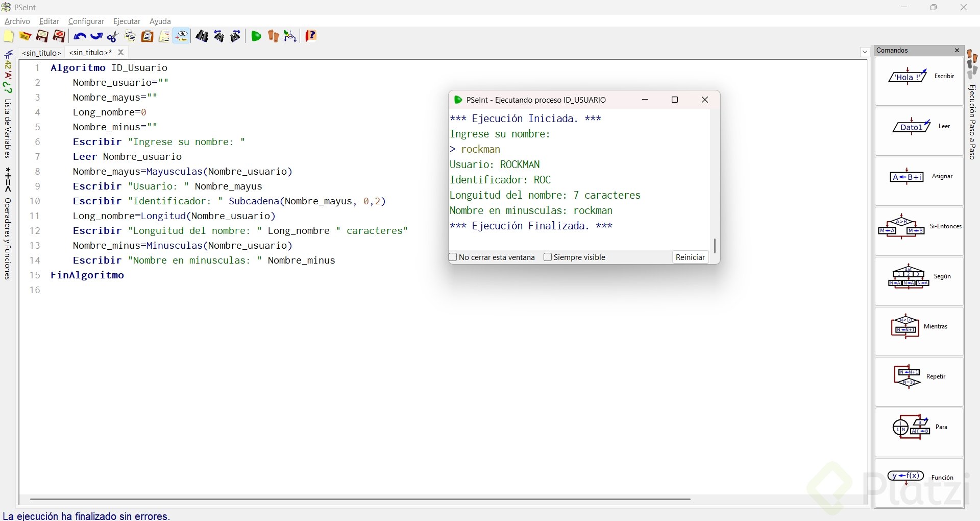This screenshot has height=521, width=980.
Task: Click the green Run algorithm button
Action: [256, 36]
